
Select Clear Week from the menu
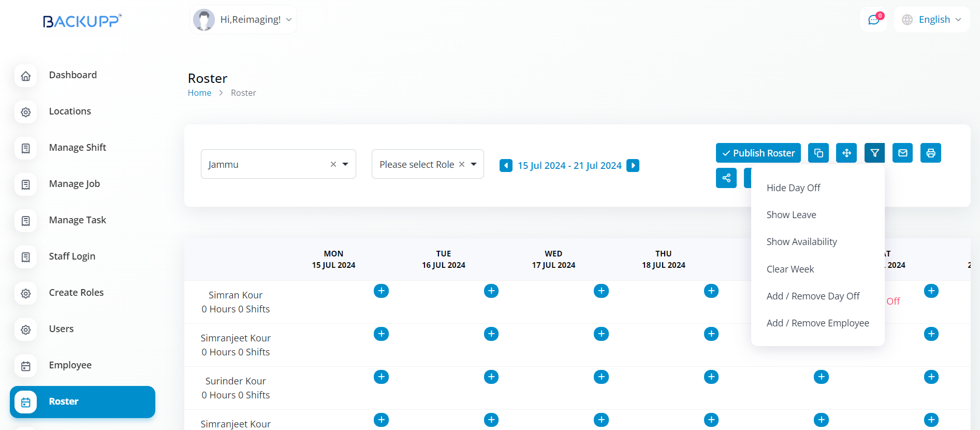tap(790, 269)
